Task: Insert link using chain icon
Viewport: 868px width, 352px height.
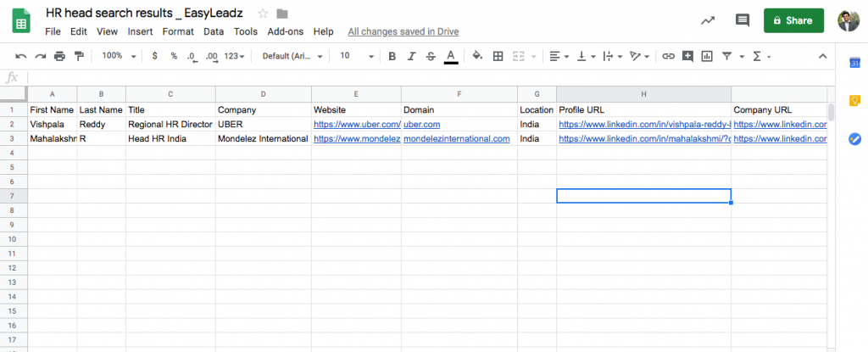Action: pyautogui.click(x=669, y=56)
